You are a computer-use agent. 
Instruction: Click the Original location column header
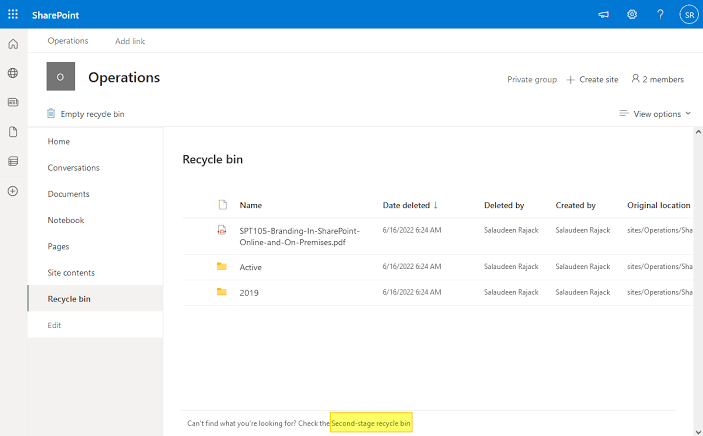tap(659, 205)
